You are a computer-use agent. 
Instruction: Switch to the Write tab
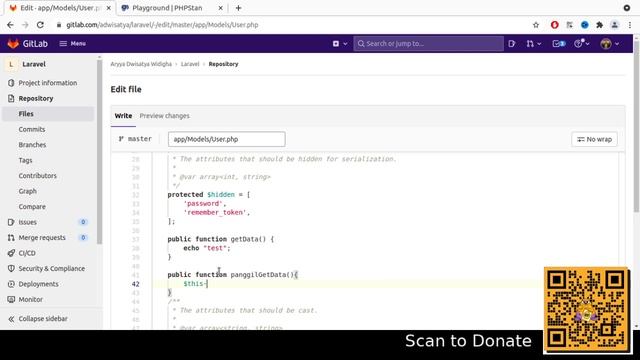pos(123,116)
